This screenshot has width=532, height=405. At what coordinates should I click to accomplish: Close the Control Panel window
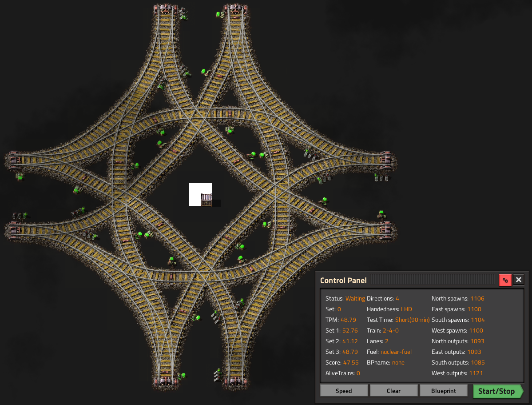(518, 280)
